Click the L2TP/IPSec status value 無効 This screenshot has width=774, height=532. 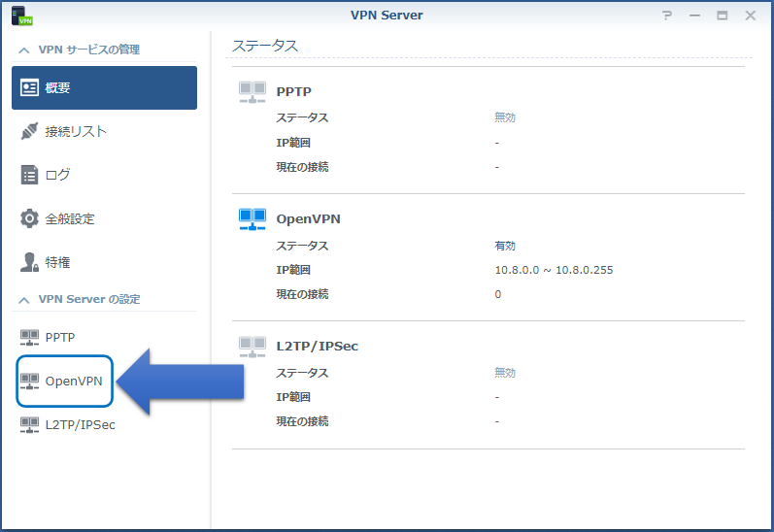click(x=505, y=373)
